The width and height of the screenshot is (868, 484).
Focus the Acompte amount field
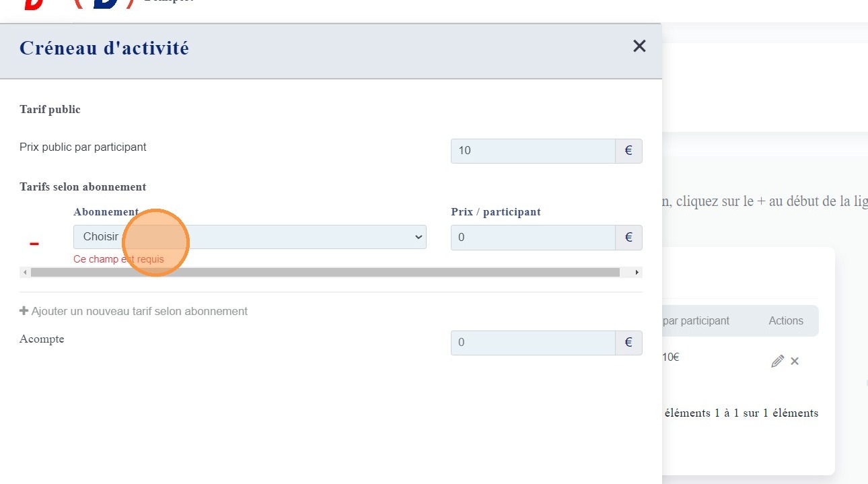point(532,343)
